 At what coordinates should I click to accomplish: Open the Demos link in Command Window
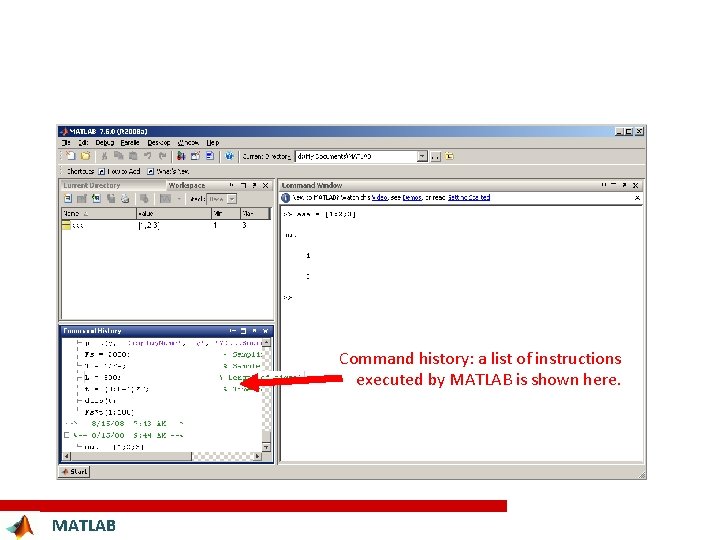click(412, 197)
